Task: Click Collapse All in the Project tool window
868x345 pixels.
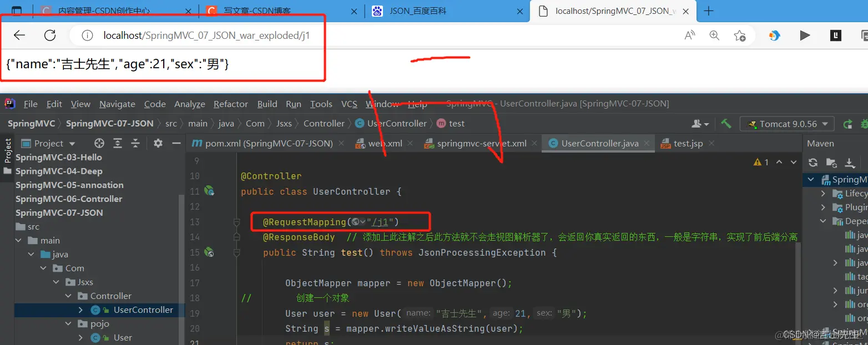Action: point(135,143)
